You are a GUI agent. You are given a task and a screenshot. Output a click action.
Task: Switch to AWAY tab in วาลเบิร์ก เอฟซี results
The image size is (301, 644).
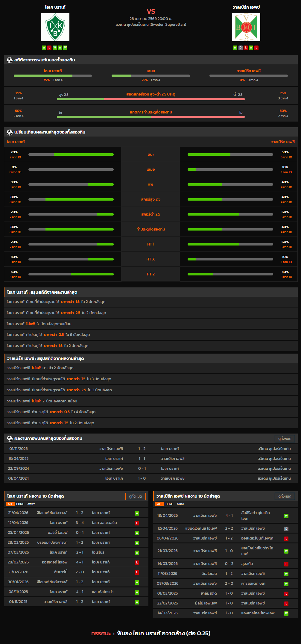pos(180,504)
